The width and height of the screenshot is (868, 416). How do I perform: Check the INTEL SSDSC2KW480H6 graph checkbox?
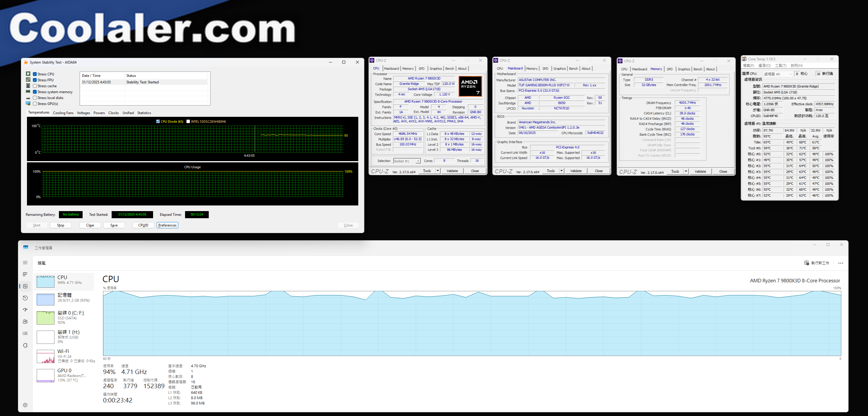[188, 122]
